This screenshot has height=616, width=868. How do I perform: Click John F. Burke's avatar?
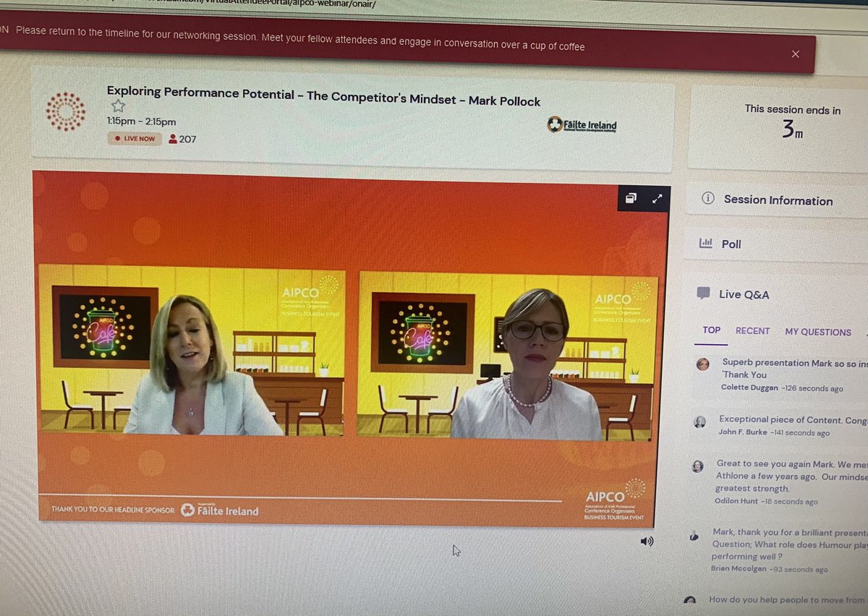[699, 422]
